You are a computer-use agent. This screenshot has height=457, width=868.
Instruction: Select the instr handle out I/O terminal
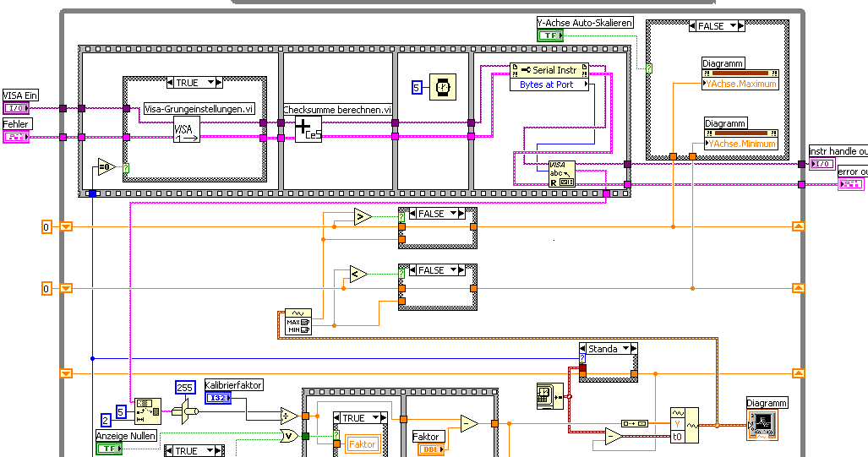(x=822, y=164)
